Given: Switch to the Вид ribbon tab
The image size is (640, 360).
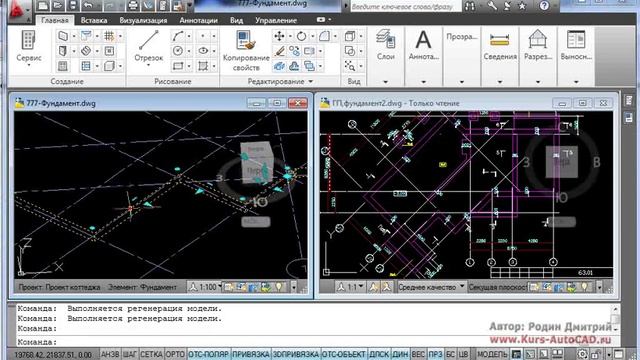Looking at the screenshot, I should coord(236,20).
